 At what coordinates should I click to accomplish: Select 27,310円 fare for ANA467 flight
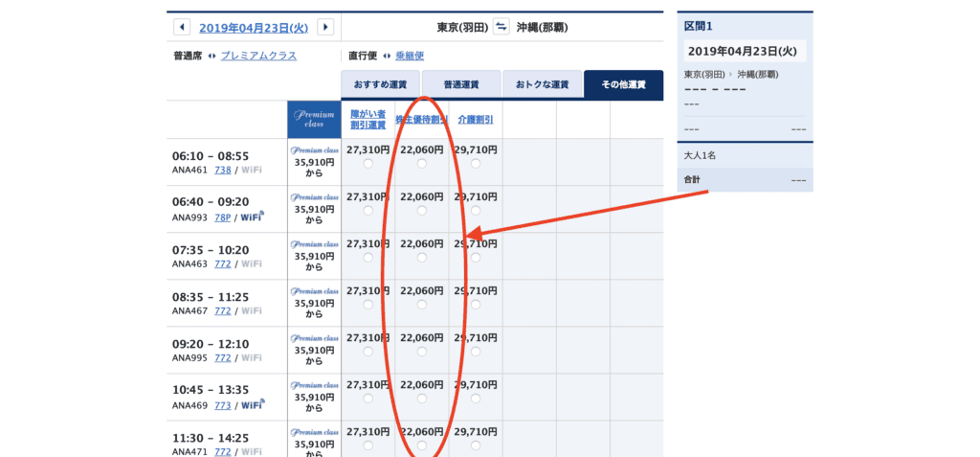click(368, 305)
